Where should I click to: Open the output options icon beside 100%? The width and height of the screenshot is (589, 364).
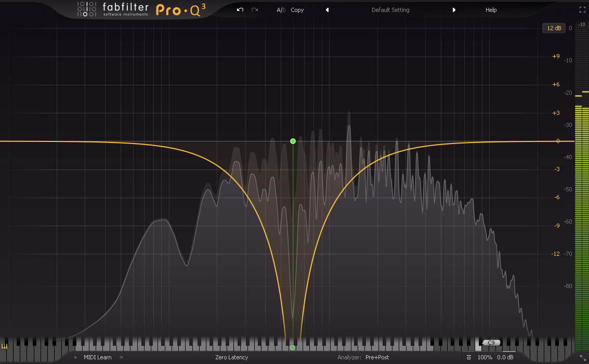pos(468,357)
